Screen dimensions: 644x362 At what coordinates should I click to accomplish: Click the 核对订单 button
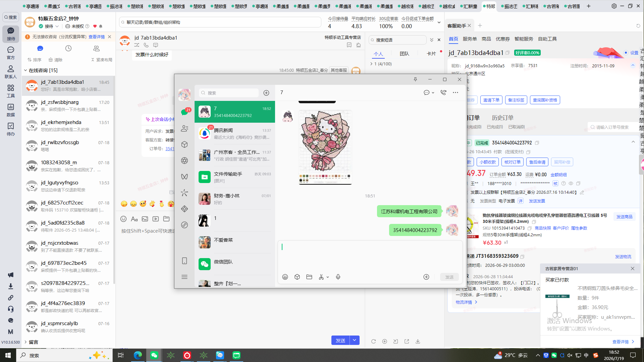pyautogui.click(x=513, y=162)
